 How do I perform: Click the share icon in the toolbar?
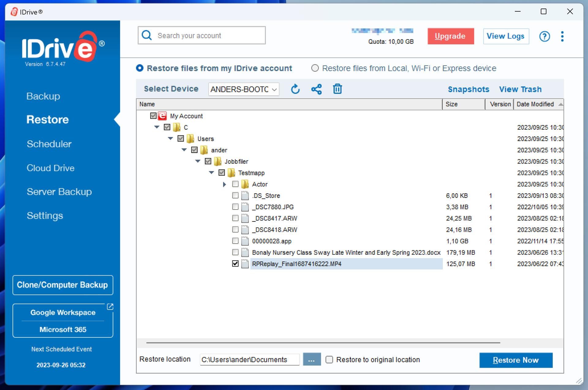coord(316,89)
